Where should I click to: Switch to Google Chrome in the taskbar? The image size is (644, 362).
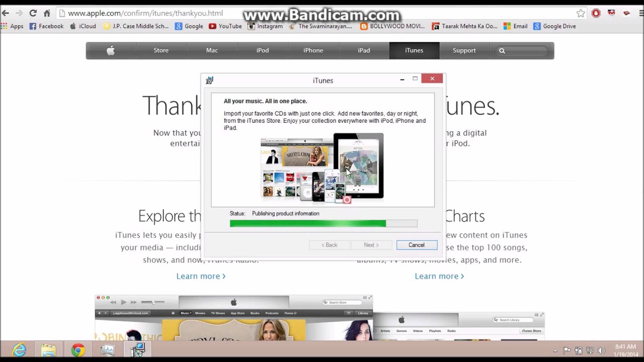78,350
